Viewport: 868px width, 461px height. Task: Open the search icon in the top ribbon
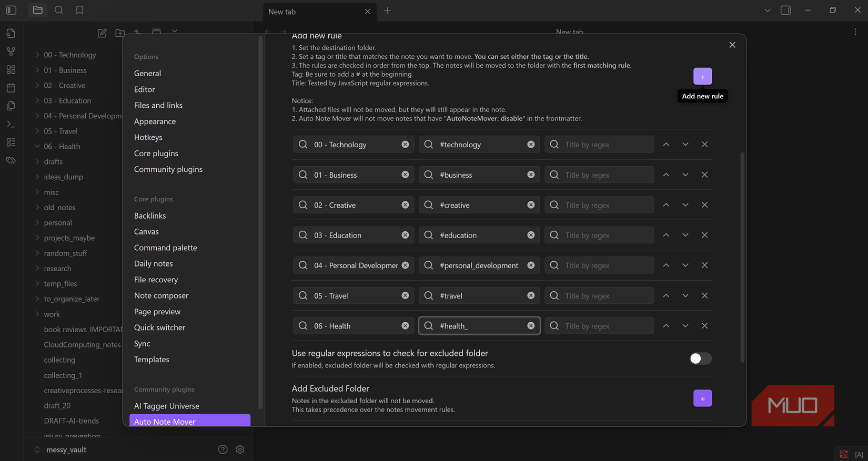pyautogui.click(x=59, y=10)
